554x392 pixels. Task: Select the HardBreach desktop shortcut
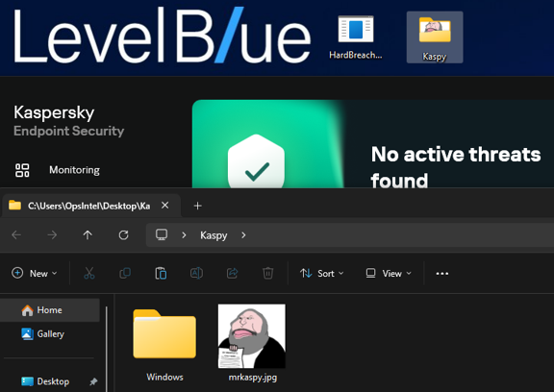pos(356,37)
